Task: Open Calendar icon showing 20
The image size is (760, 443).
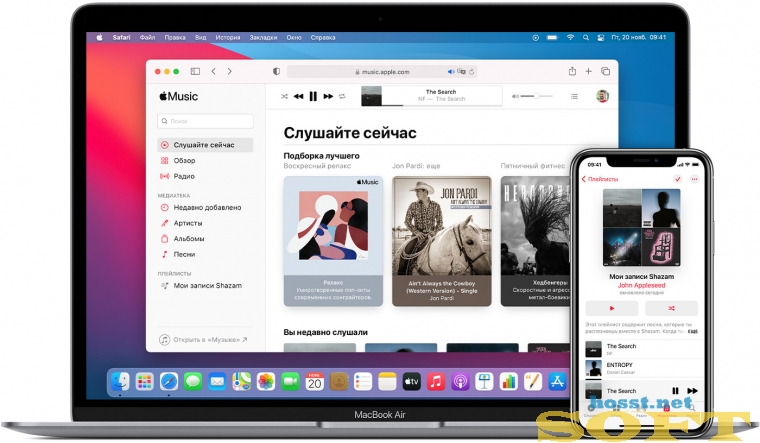Action: (315, 382)
